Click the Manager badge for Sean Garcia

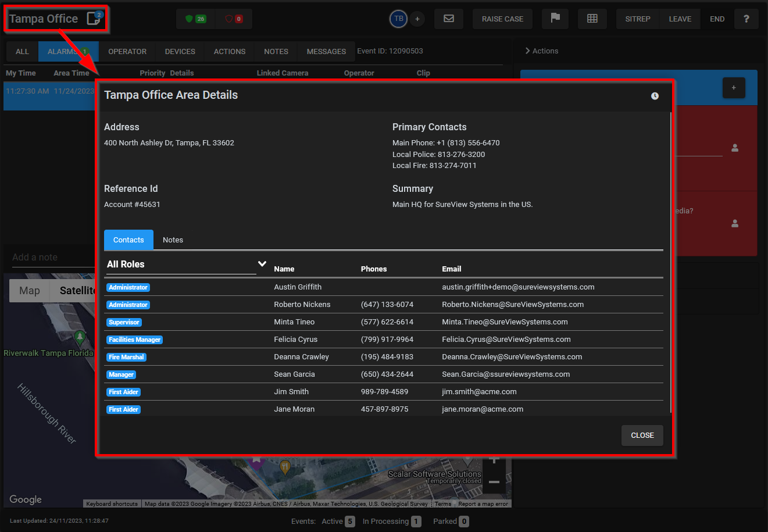coord(121,374)
